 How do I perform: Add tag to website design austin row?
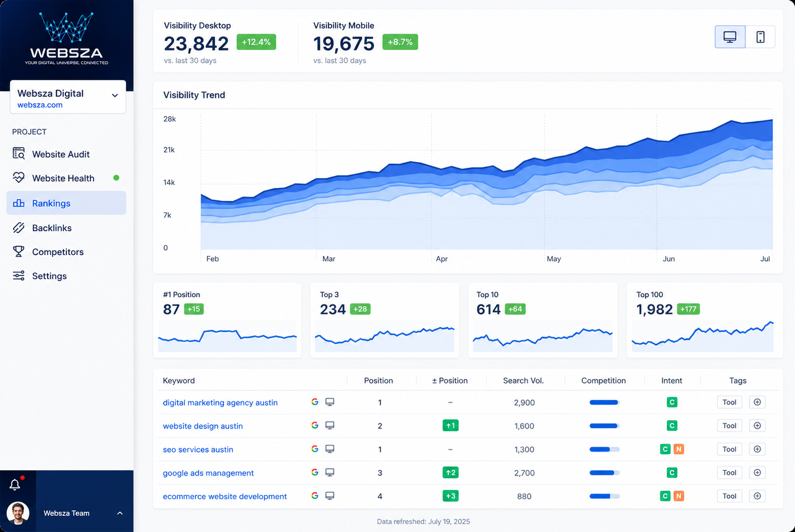click(x=757, y=426)
